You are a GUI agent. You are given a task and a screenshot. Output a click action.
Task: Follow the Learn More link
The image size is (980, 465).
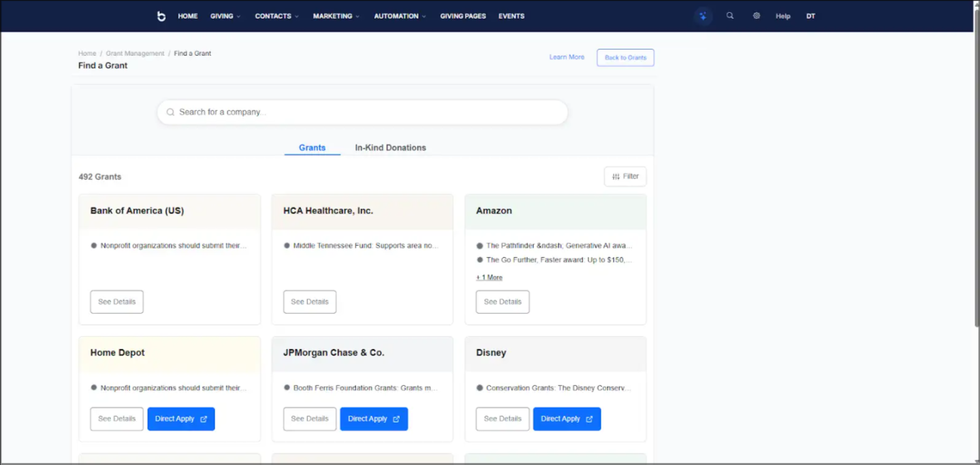pyautogui.click(x=567, y=57)
